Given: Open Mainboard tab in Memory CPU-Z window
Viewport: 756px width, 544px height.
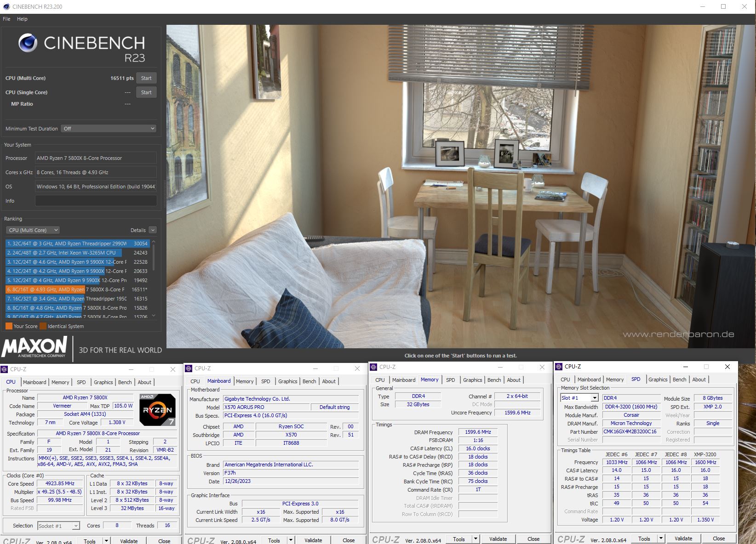Looking at the screenshot, I should [x=404, y=380].
